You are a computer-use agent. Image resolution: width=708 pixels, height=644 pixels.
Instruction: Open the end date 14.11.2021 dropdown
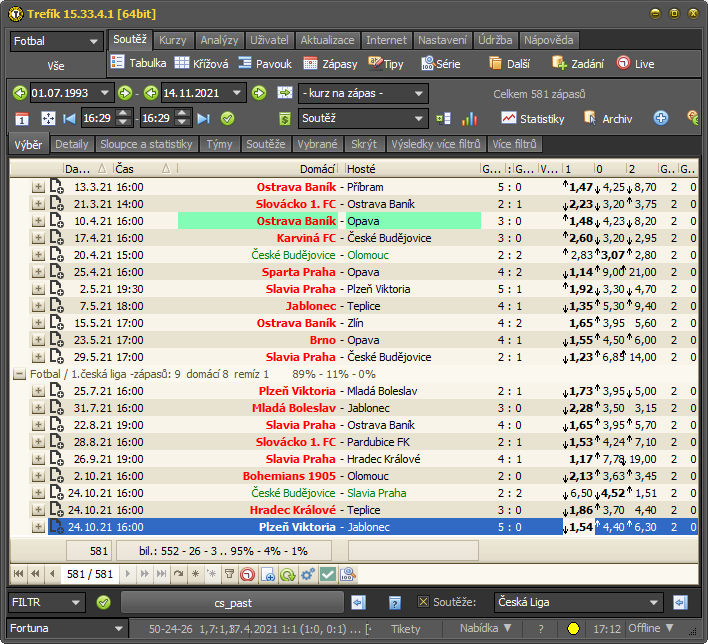tap(237, 93)
